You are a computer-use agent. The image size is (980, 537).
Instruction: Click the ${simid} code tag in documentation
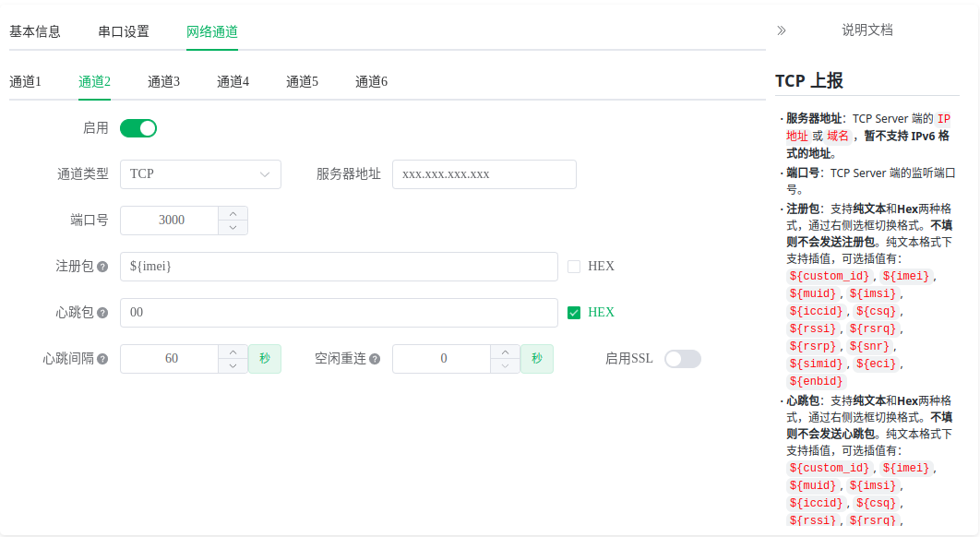[817, 364]
